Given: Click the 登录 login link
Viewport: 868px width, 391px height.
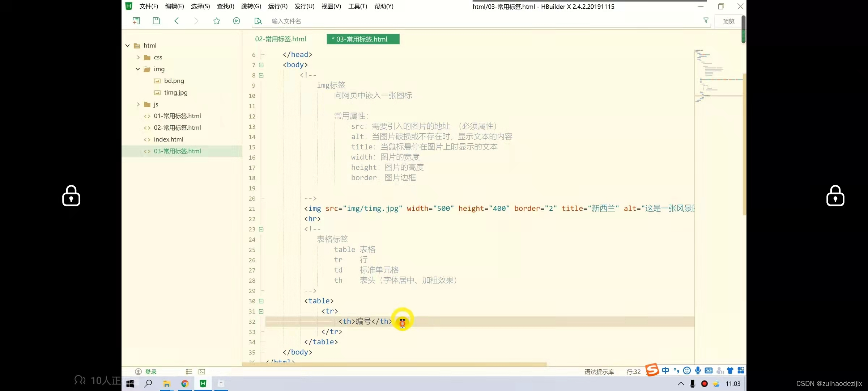Looking at the screenshot, I should [x=151, y=372].
